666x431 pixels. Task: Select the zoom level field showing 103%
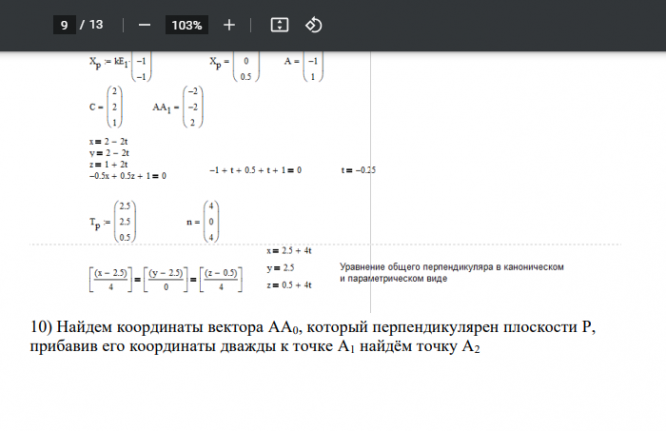(186, 25)
